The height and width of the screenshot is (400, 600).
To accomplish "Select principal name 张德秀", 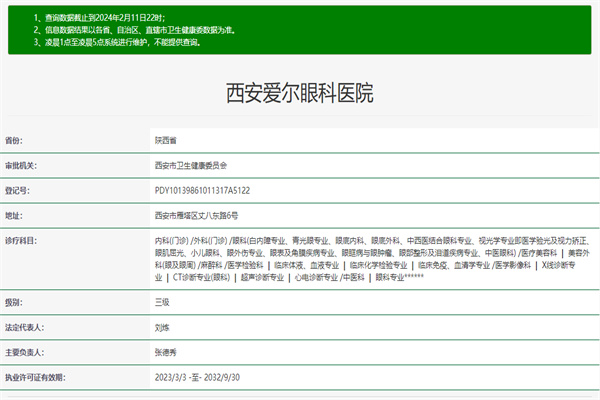I will coord(166,353).
